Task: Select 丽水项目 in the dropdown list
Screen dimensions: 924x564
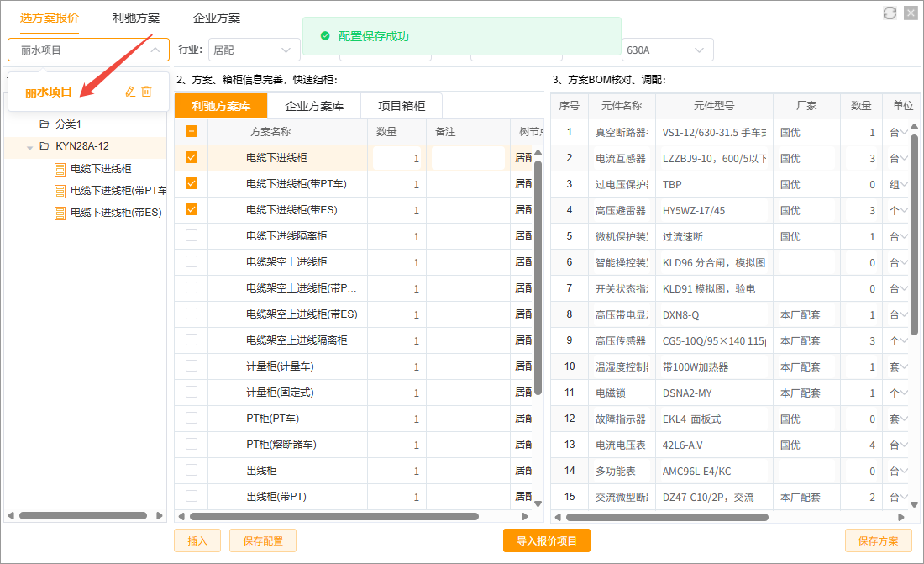Action: 49,92
